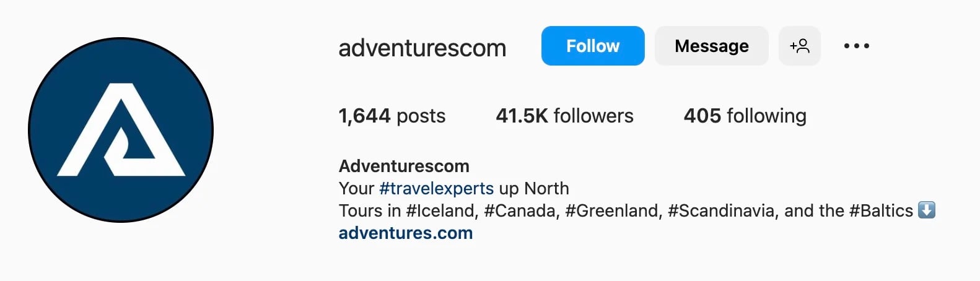Open the 41.5K followers list

pyautogui.click(x=564, y=116)
